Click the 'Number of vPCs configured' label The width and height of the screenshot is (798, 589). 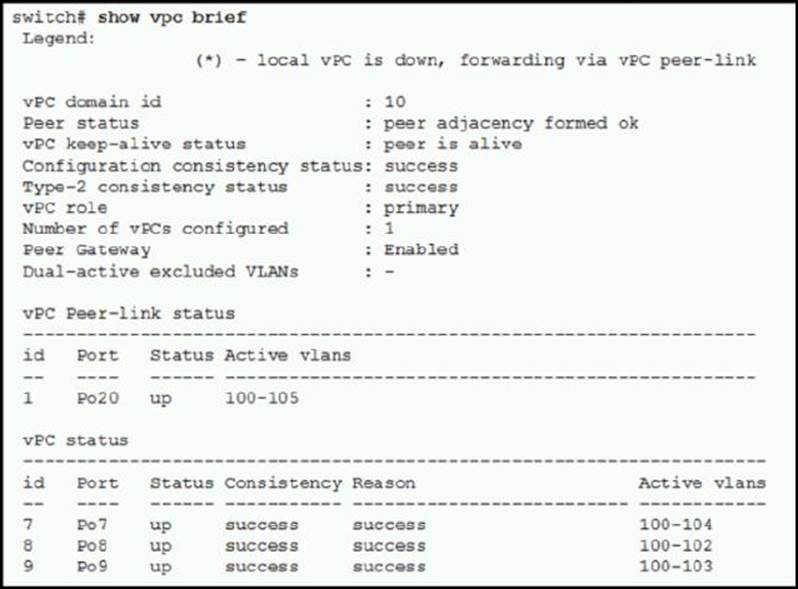(x=155, y=229)
